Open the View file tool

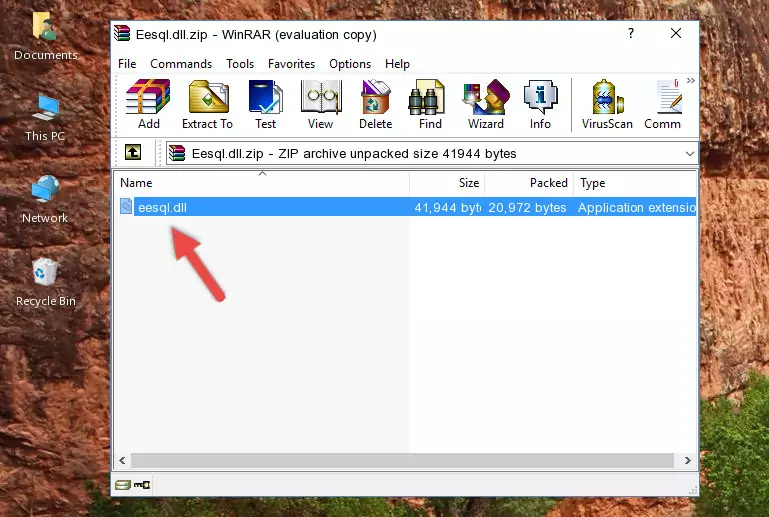[x=321, y=104]
